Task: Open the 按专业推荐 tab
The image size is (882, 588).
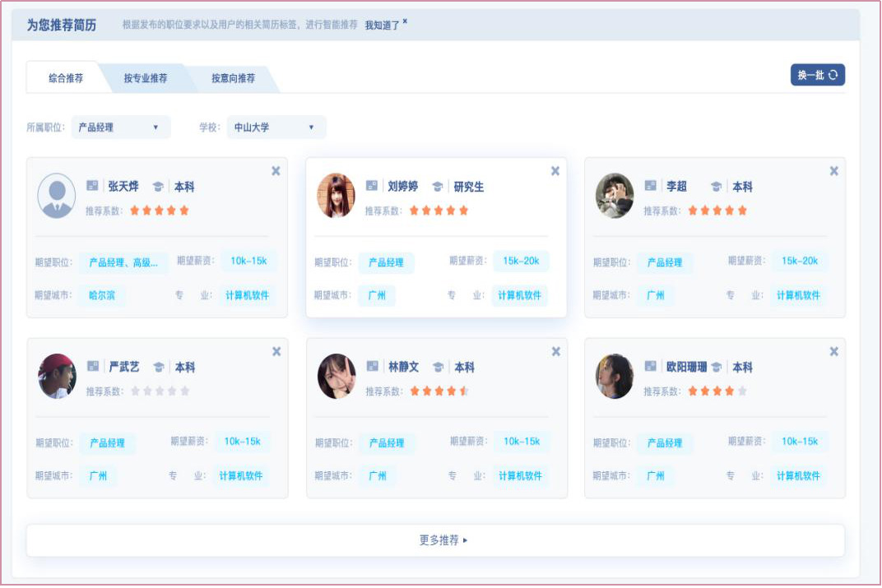Action: click(x=146, y=78)
